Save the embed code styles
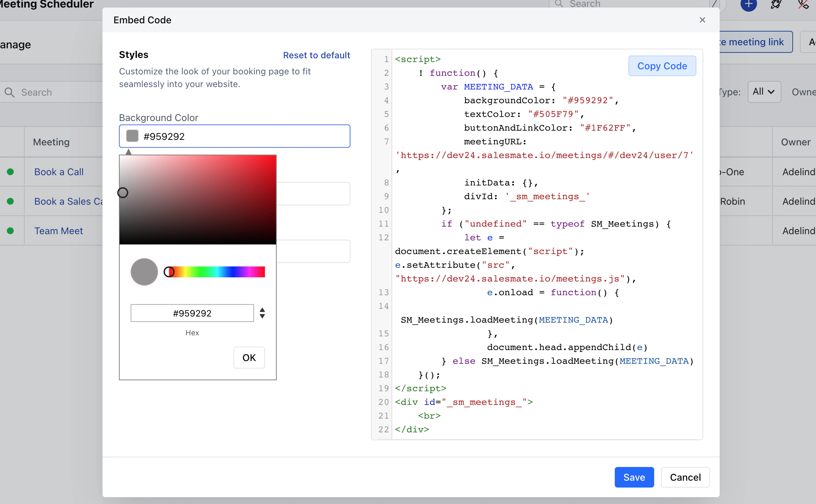 coord(634,477)
